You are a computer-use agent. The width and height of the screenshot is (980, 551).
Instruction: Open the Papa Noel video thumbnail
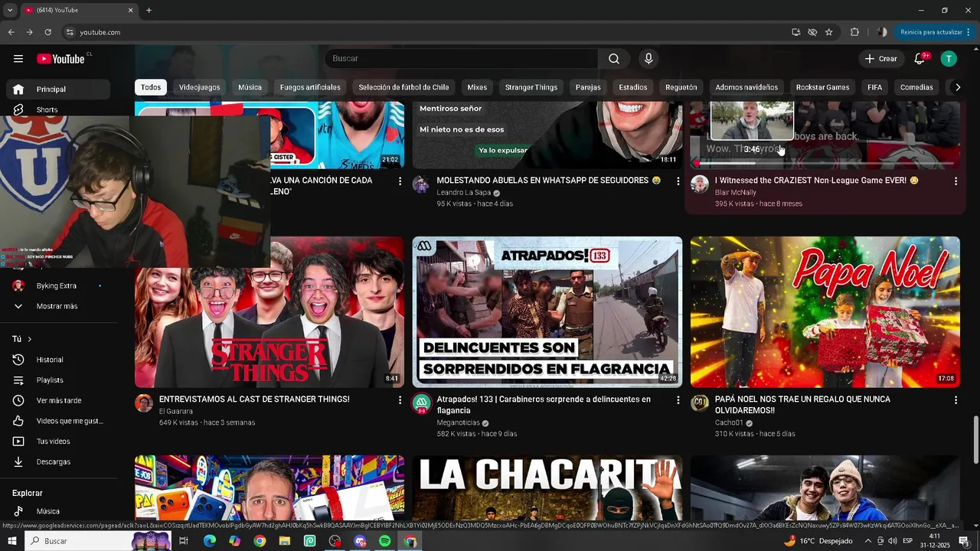(x=825, y=312)
